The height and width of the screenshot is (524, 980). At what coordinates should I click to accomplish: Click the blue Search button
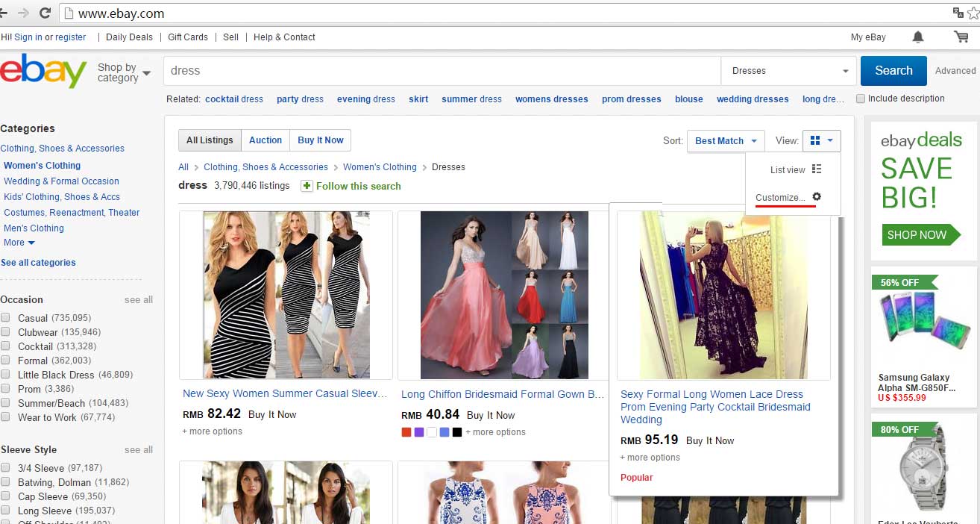pyautogui.click(x=893, y=71)
